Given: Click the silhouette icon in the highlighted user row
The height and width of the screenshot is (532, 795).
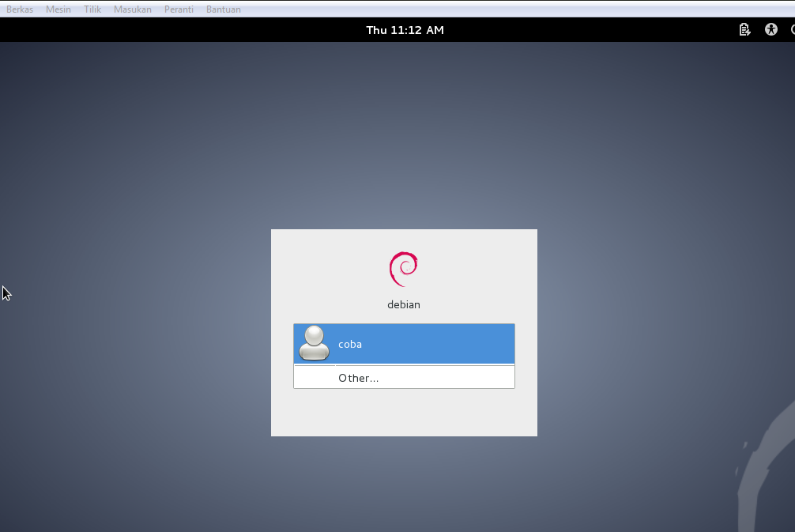Looking at the screenshot, I should 313,343.
